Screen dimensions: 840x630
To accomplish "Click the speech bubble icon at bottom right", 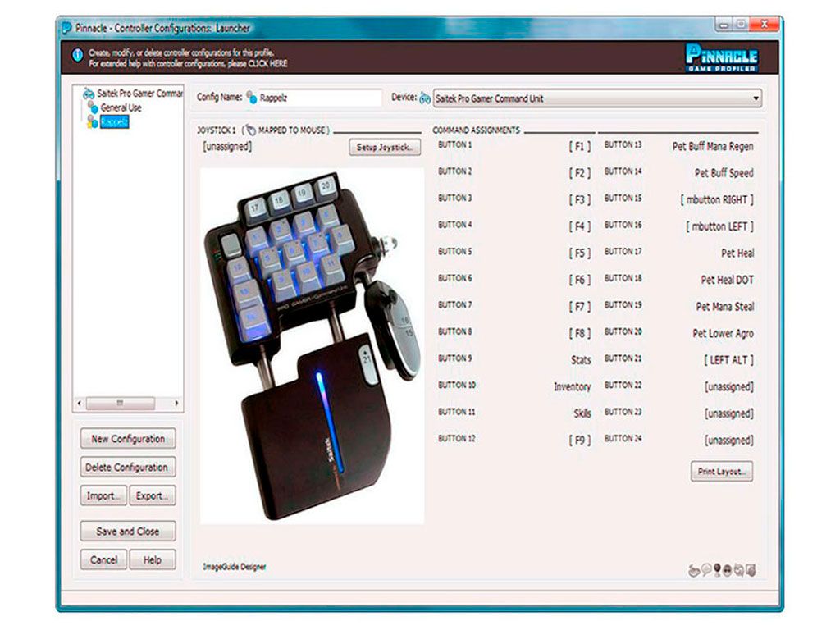I will pos(706,570).
